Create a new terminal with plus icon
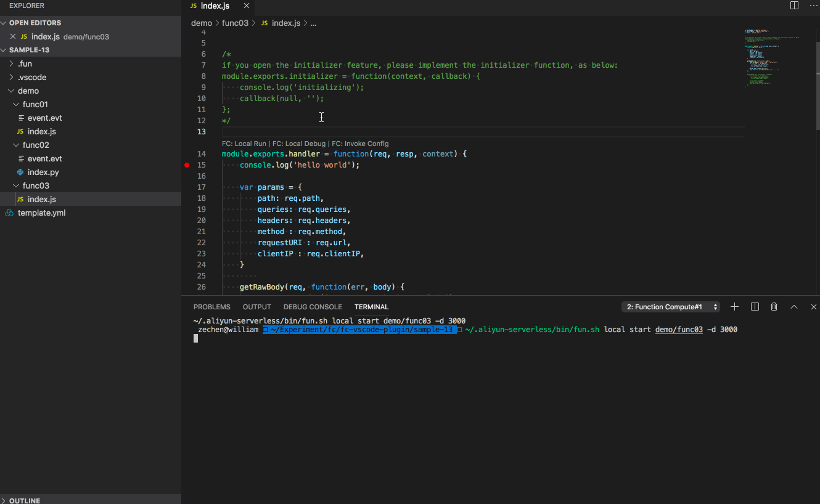 [x=734, y=307]
